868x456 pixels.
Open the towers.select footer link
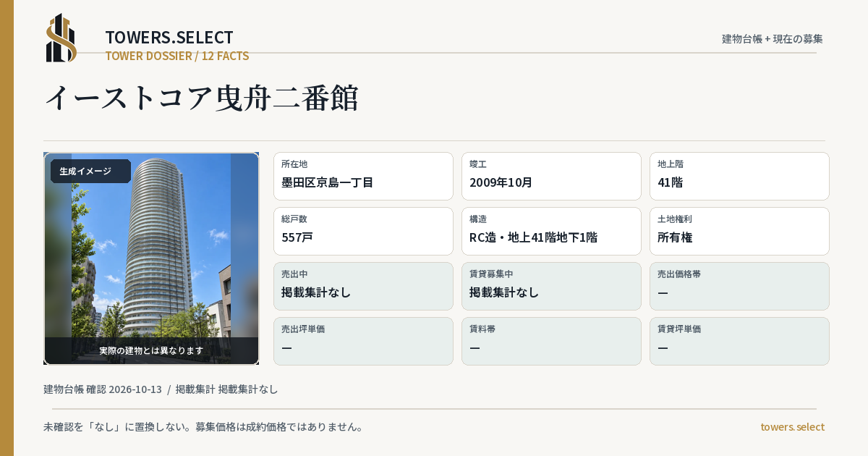[x=792, y=427]
